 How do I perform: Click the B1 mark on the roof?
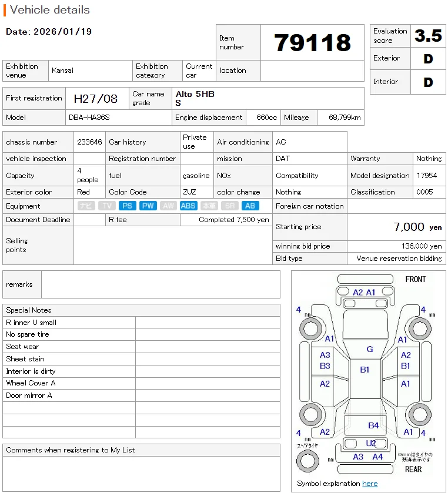pyautogui.click(x=365, y=370)
